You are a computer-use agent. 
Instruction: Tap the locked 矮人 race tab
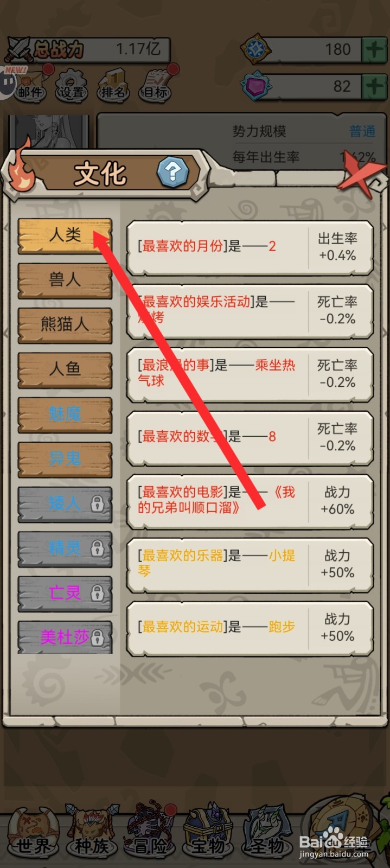point(65,504)
